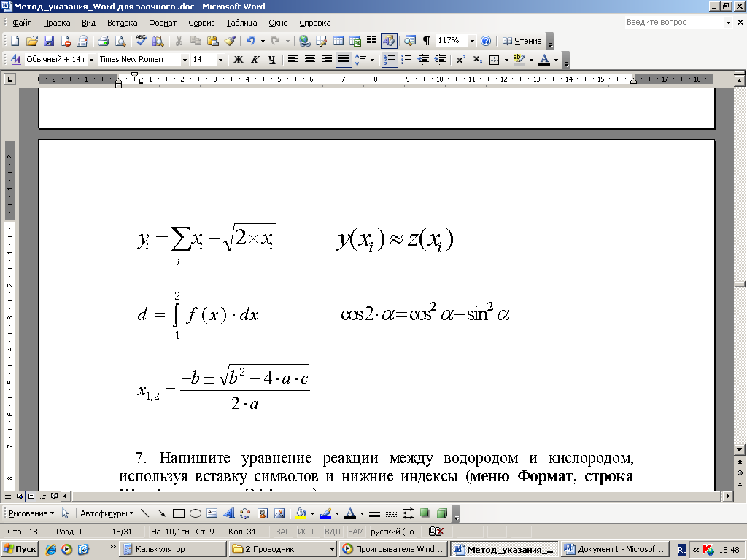Justify the paragraph text
Viewport: 747px width, 560px height.
(x=344, y=60)
